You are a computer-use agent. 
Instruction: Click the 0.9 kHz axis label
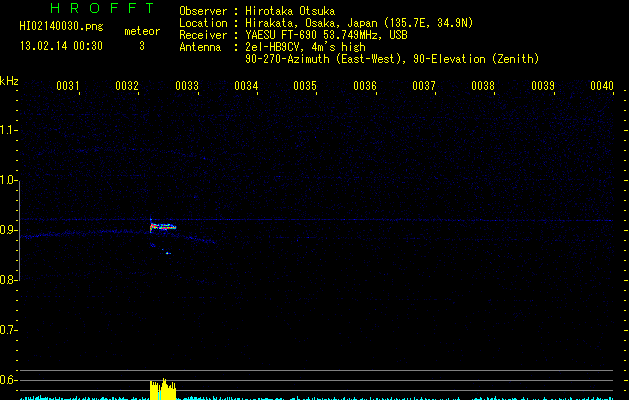coord(8,230)
